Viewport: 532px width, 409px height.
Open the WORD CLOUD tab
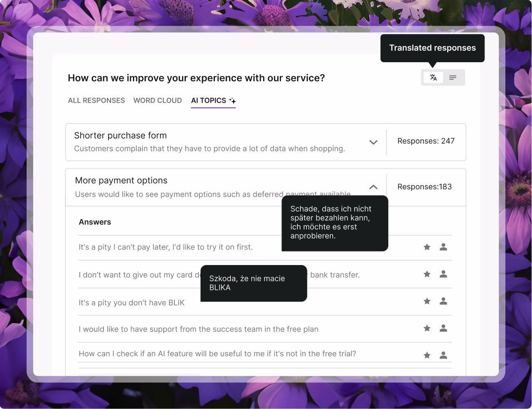pyautogui.click(x=158, y=100)
